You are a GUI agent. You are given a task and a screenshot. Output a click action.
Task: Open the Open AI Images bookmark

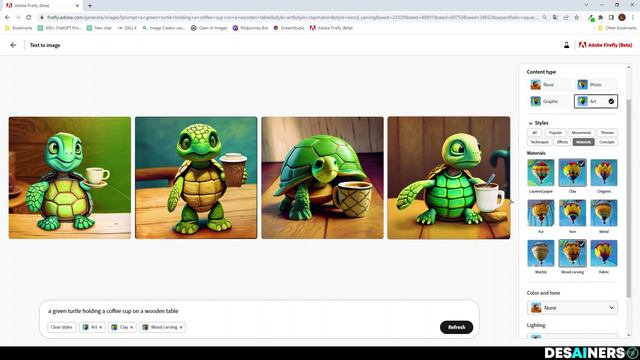coord(209,28)
